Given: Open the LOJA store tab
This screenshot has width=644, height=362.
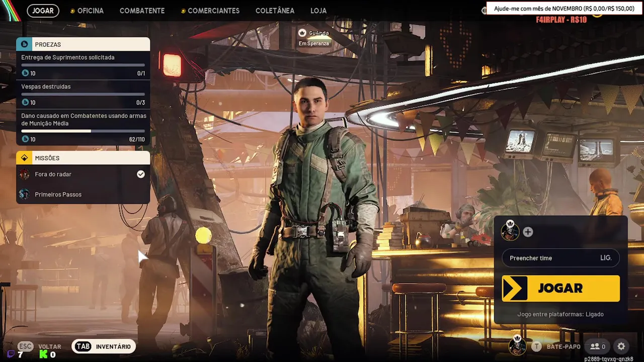Looking at the screenshot, I should (x=318, y=11).
